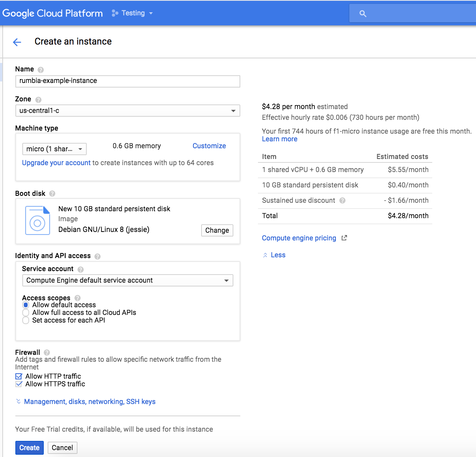Open help icon for Identity and API access

98,257
